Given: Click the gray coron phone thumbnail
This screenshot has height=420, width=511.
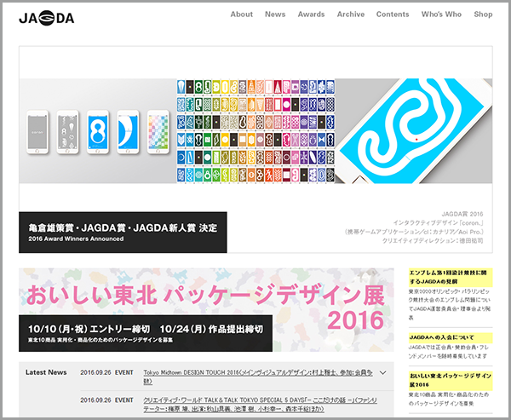Looking at the screenshot, I should (x=37, y=132).
